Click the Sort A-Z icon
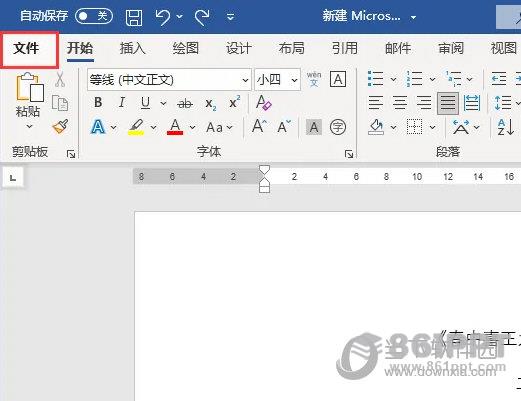This screenshot has height=401, width=521. (x=506, y=127)
